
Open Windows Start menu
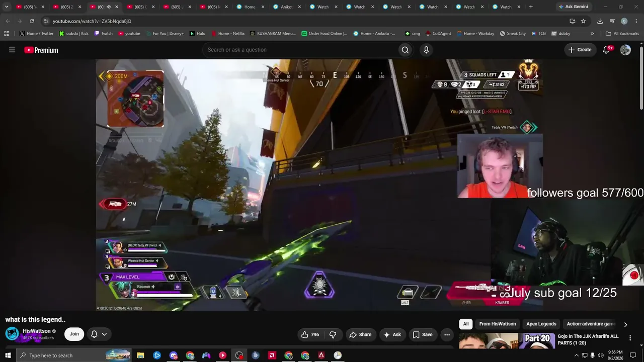pyautogui.click(x=8, y=355)
